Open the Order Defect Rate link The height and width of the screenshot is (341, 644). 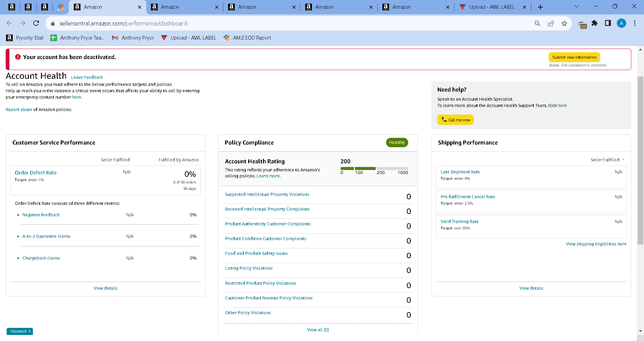point(36,173)
